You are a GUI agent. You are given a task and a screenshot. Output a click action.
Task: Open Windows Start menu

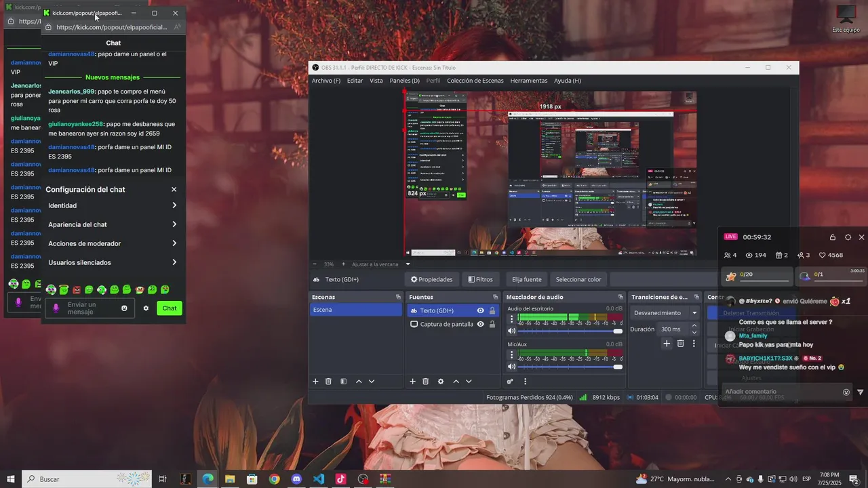[11, 479]
